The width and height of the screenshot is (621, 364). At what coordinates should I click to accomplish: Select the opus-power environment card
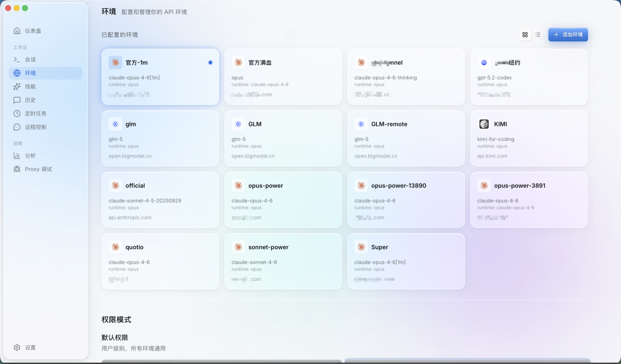click(x=283, y=200)
